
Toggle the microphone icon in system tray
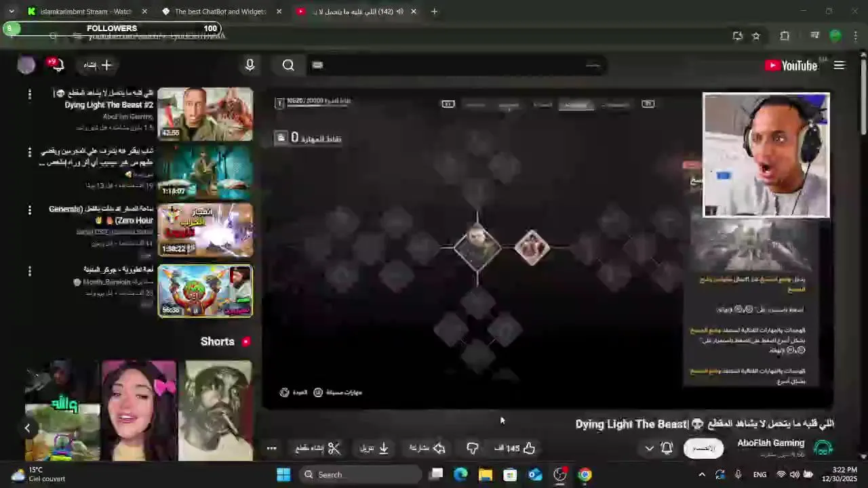pos(738,474)
